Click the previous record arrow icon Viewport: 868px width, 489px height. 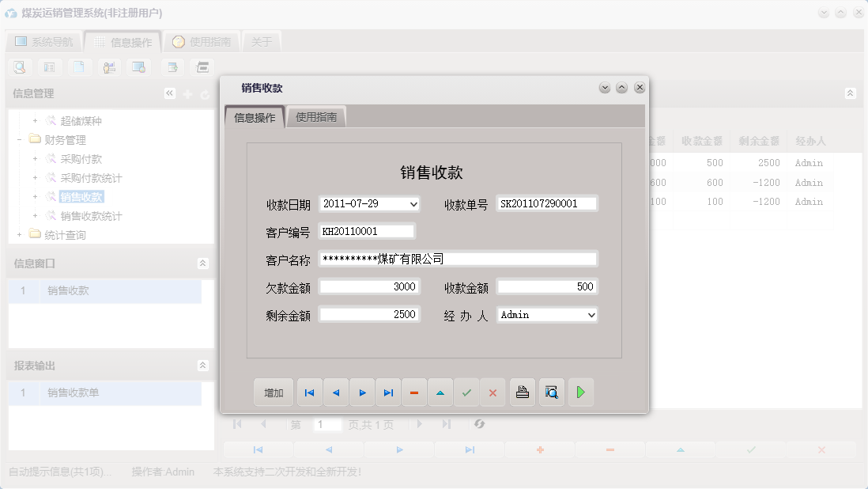coord(335,392)
